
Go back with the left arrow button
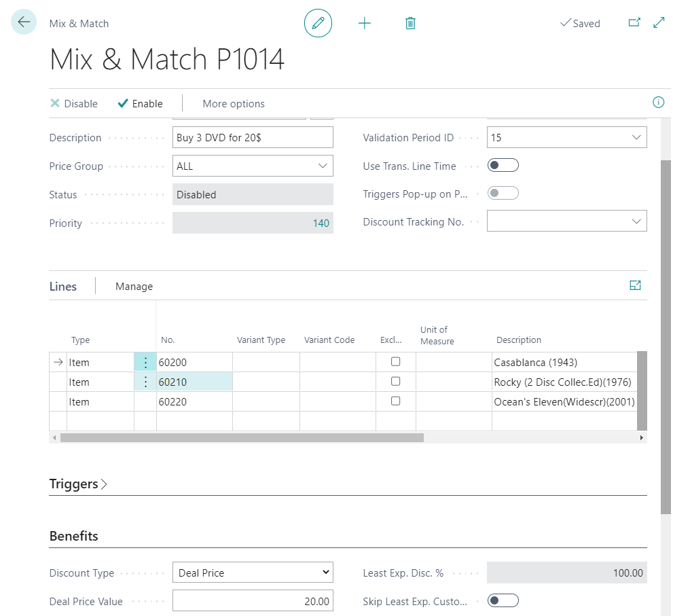point(24,22)
